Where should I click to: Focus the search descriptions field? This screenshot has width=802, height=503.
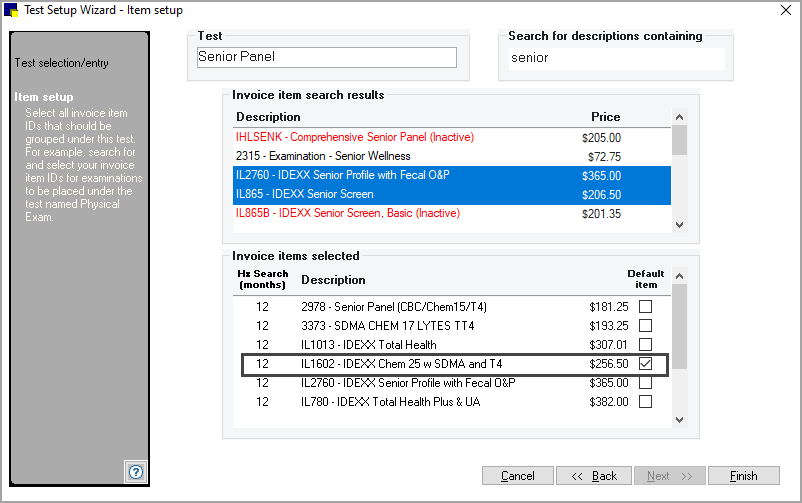[x=616, y=58]
